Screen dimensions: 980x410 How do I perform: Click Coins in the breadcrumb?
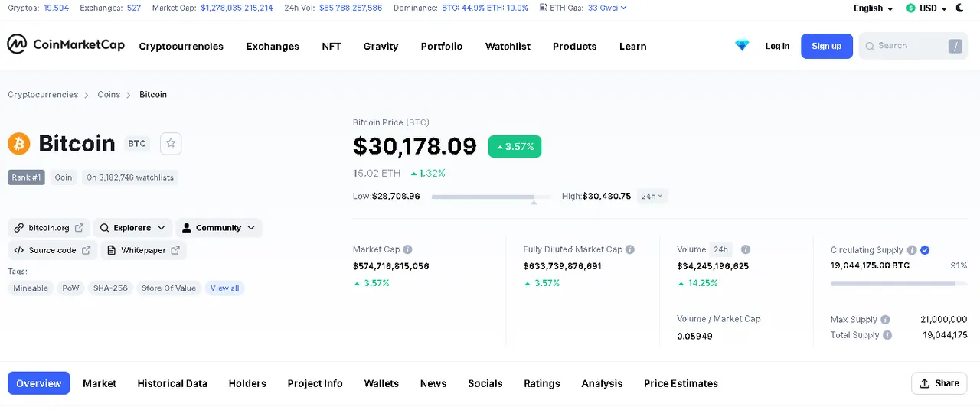pyautogui.click(x=109, y=95)
